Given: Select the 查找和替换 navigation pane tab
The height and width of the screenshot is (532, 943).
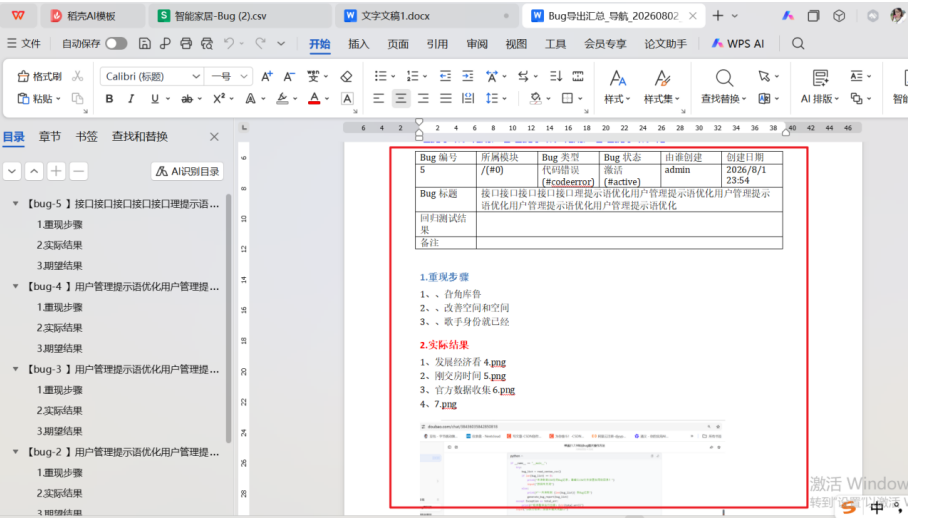Looking at the screenshot, I should (140, 136).
